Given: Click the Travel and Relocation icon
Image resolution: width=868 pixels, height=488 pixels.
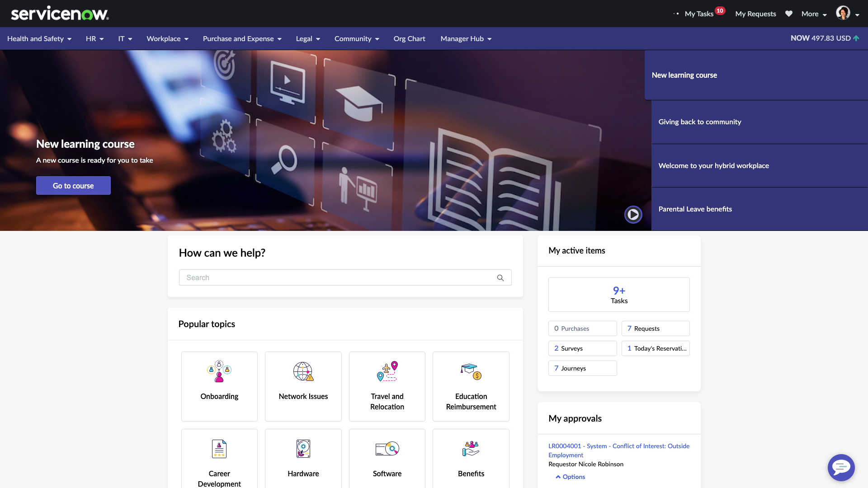Looking at the screenshot, I should click(x=387, y=372).
